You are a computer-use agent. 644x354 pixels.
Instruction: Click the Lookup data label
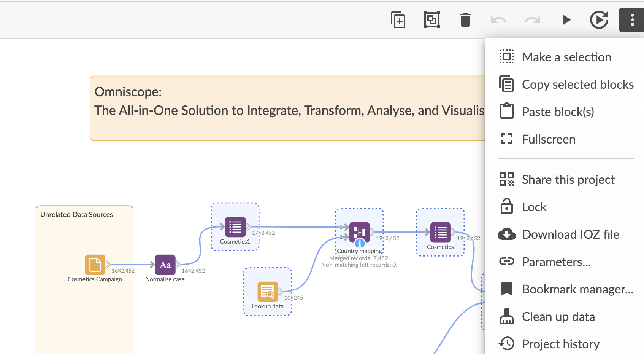click(x=267, y=306)
